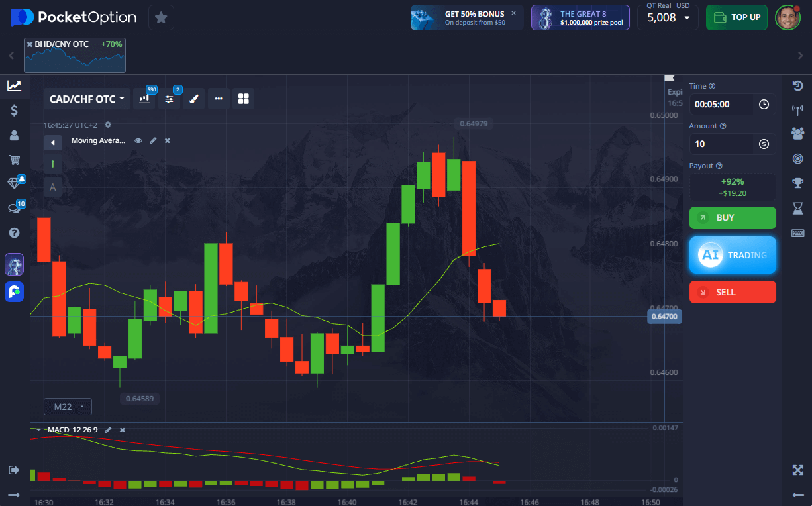The height and width of the screenshot is (506, 812).
Task: Expand the CAD/CHF OTC asset dropdown
Action: click(87, 99)
